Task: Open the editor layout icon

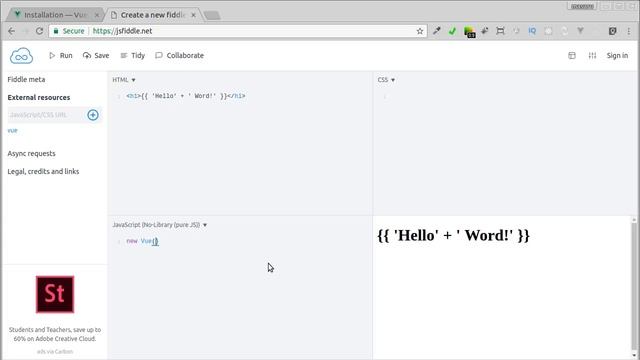Action: 572,56
